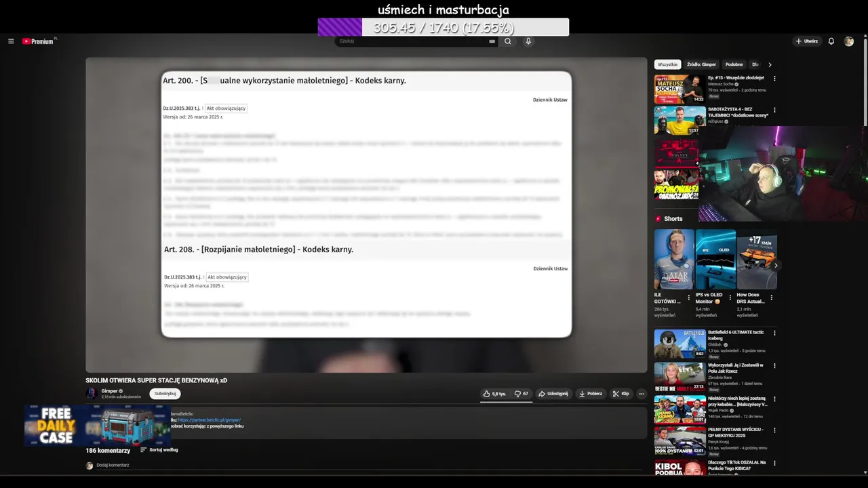Go to YouTube Premium home logo
The height and width of the screenshot is (488, 868).
pyautogui.click(x=38, y=41)
